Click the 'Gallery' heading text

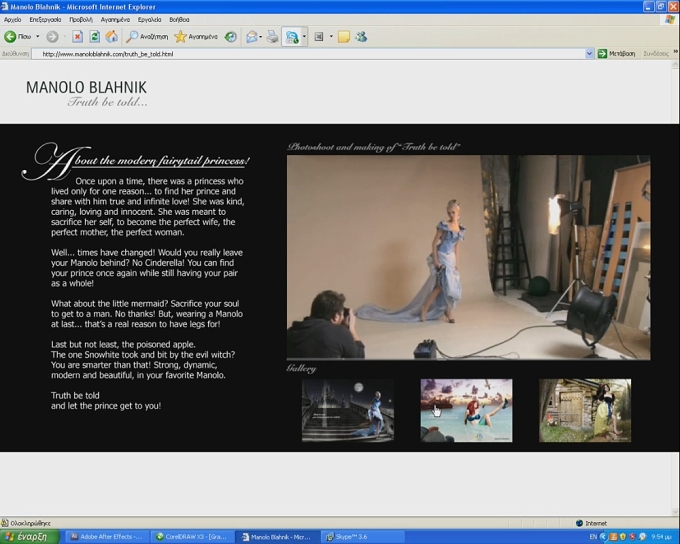point(301,368)
